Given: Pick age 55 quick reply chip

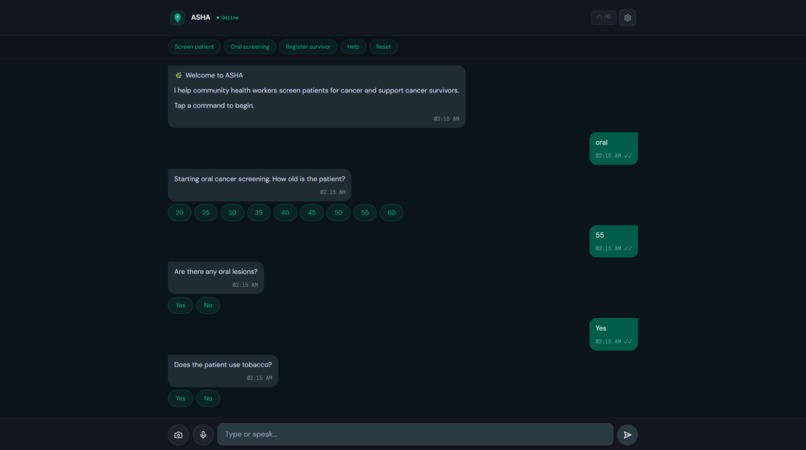Looking at the screenshot, I should pos(364,213).
